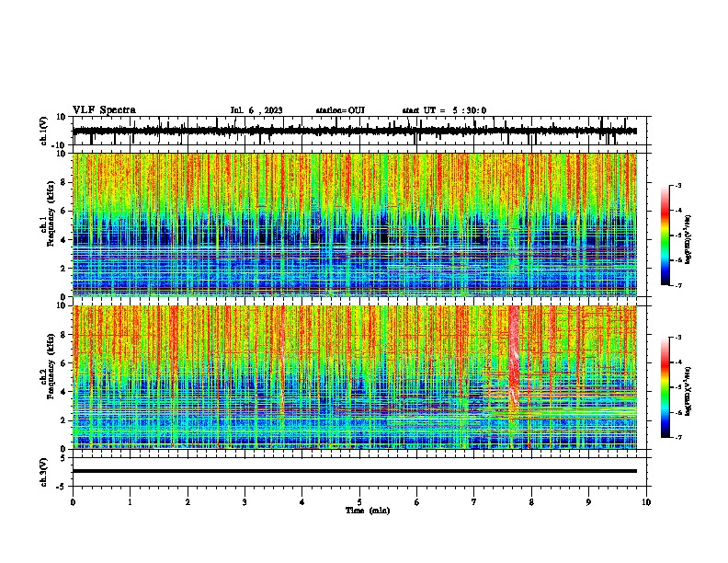Click the log(PSD) label beside ch.1 colorbar
728x563 pixels.
pyautogui.click(x=688, y=239)
